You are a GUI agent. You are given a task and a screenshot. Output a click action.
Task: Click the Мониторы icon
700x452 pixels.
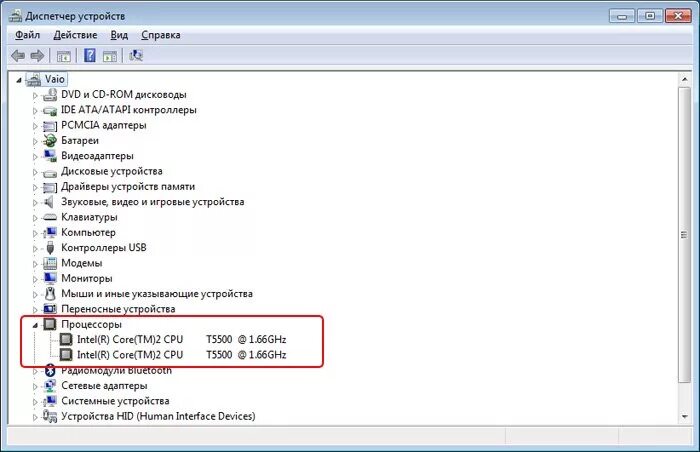50,278
